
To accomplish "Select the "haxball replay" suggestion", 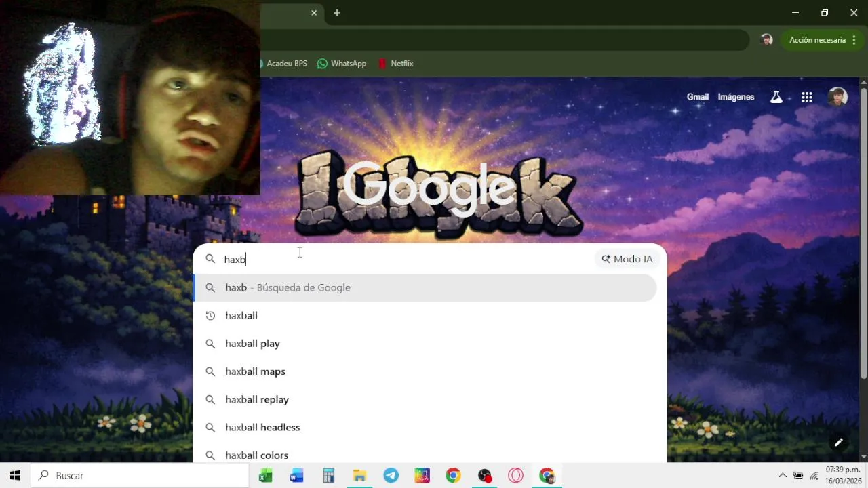I will (425, 399).
